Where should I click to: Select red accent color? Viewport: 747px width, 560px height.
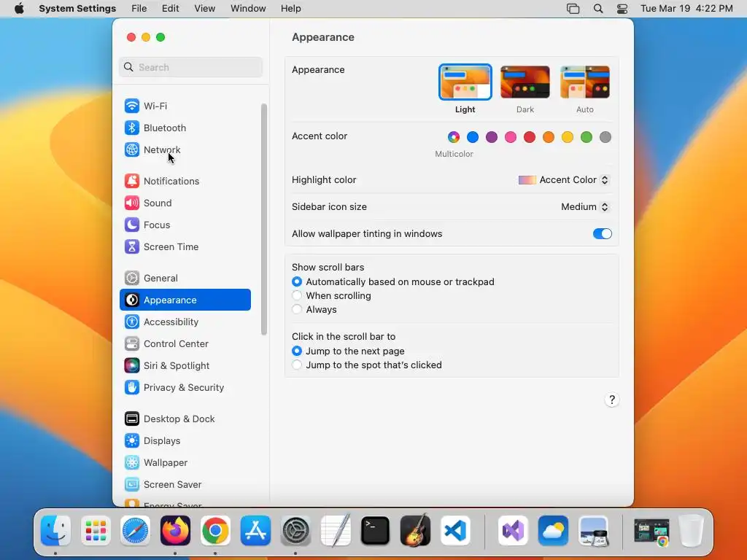tap(530, 137)
